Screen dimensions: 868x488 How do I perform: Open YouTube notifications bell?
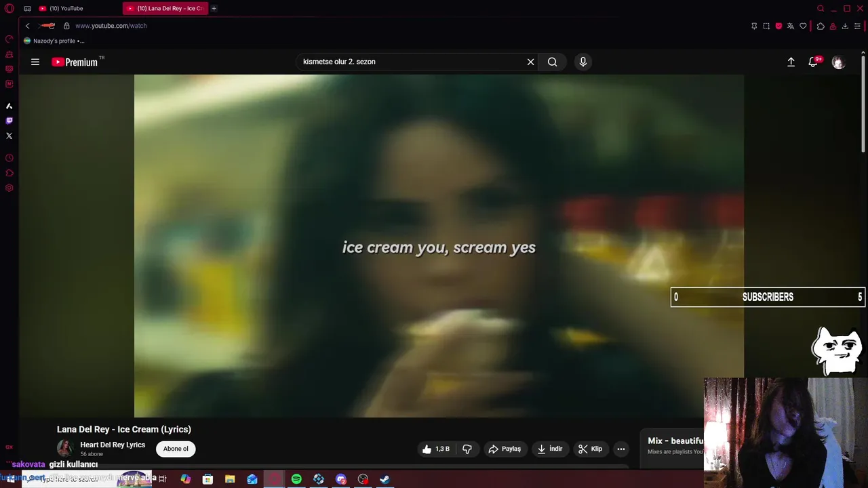pyautogui.click(x=813, y=62)
